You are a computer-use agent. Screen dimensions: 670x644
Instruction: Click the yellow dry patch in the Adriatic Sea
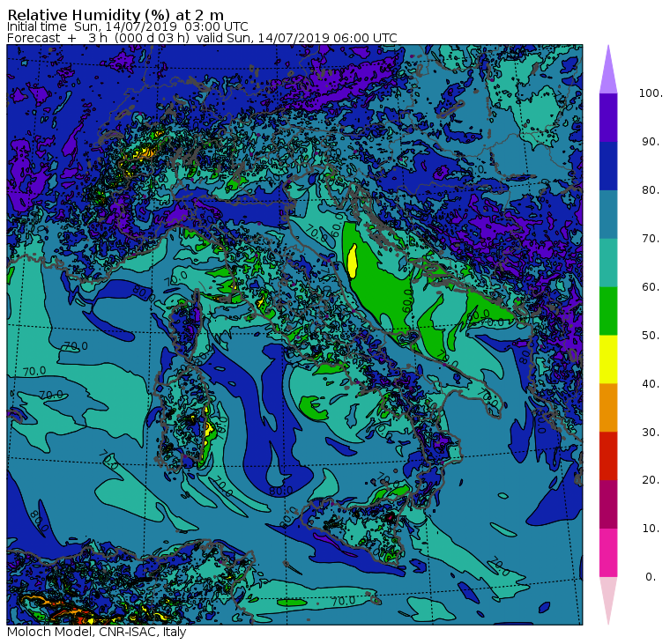point(353,261)
